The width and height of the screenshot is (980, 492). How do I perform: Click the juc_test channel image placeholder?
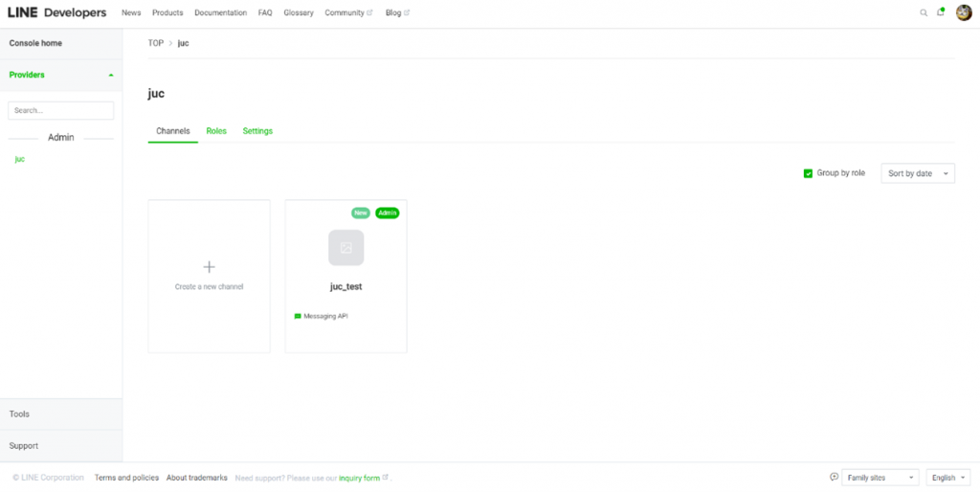346,248
